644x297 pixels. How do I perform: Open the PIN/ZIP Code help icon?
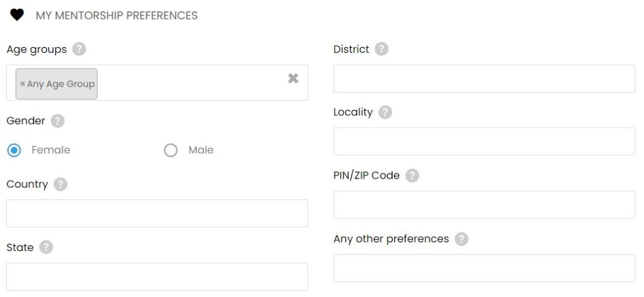pyautogui.click(x=413, y=176)
